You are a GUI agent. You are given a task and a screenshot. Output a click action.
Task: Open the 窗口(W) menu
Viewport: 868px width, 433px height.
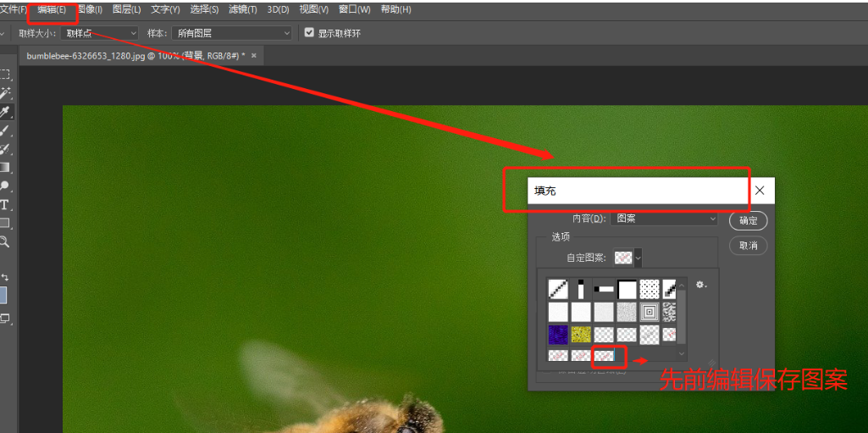[x=354, y=9]
